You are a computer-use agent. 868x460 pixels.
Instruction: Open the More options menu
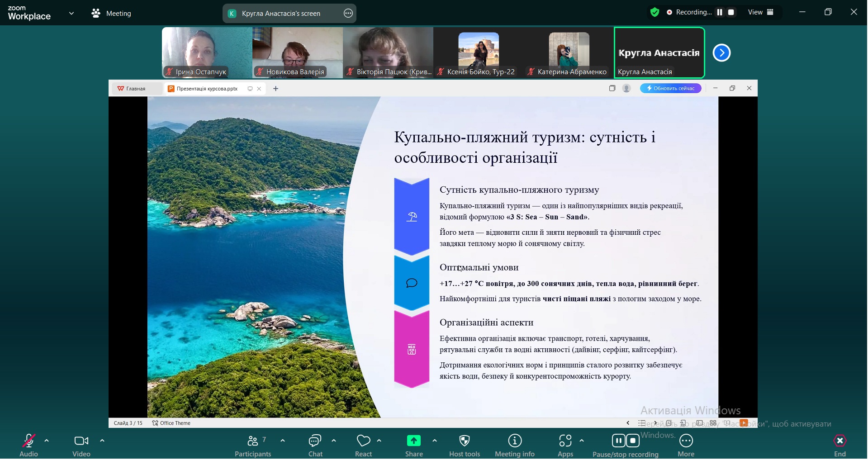coord(686,446)
